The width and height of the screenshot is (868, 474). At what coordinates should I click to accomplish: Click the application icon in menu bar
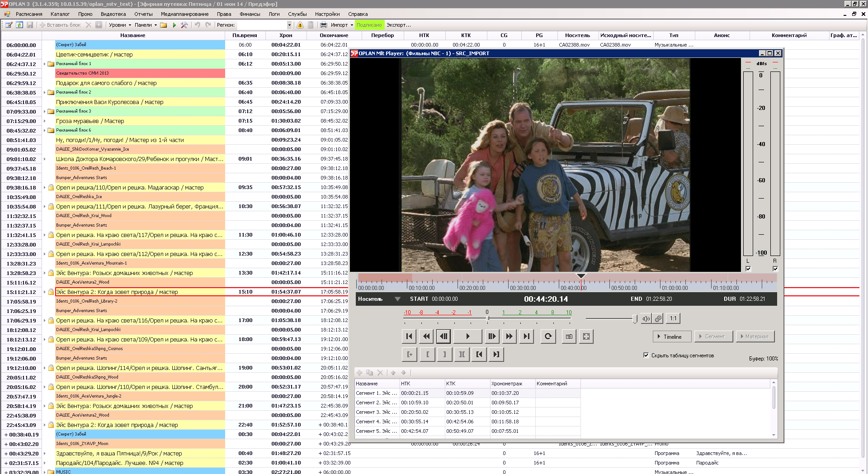7,14
